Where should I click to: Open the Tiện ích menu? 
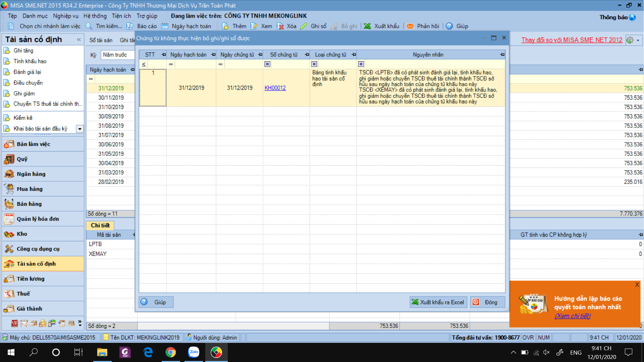(x=121, y=16)
